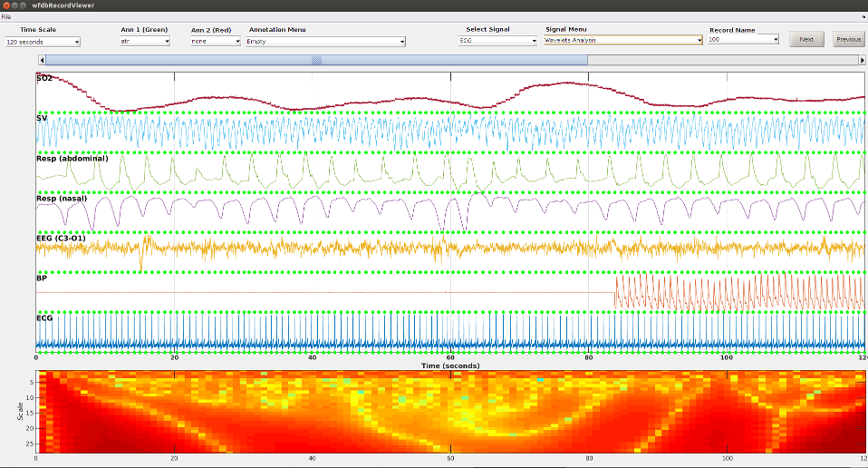The height and width of the screenshot is (468, 868).
Task: Click the horizontal scrollbar thumb
Action: tap(316, 60)
